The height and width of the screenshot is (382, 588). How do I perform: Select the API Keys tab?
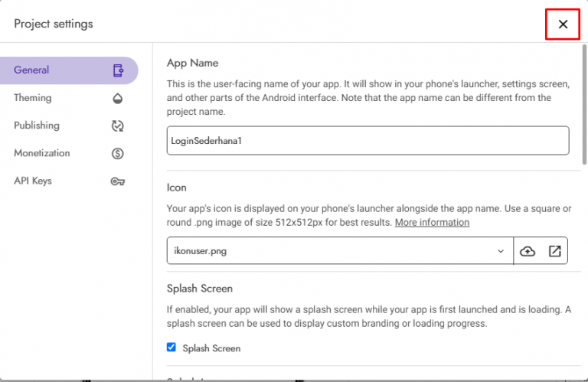pos(33,181)
